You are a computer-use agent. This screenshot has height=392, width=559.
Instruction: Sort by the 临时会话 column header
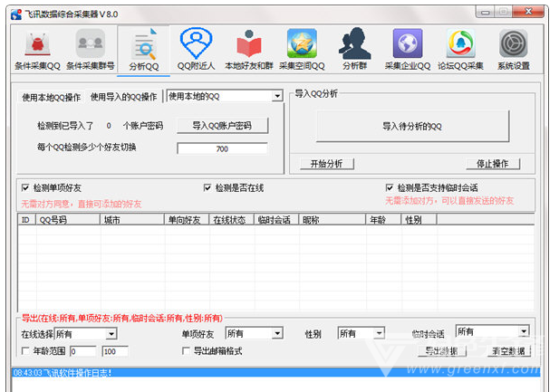(276, 220)
